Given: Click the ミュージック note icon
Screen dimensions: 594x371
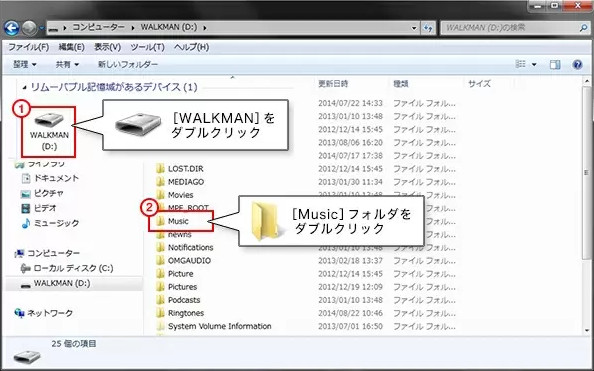Looking at the screenshot, I should pos(25,223).
